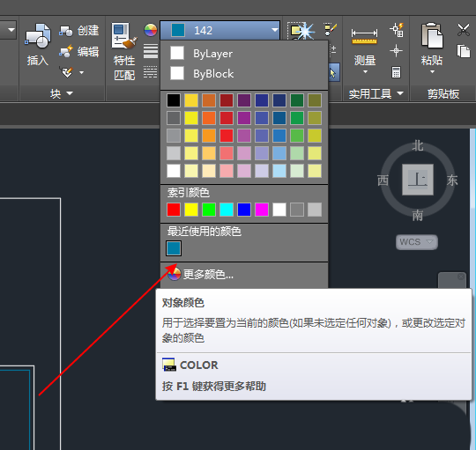Image resolution: width=476 pixels, height=450 pixels.
Task: Click the Clipboard (剪贴板) panel label
Action: (x=443, y=93)
